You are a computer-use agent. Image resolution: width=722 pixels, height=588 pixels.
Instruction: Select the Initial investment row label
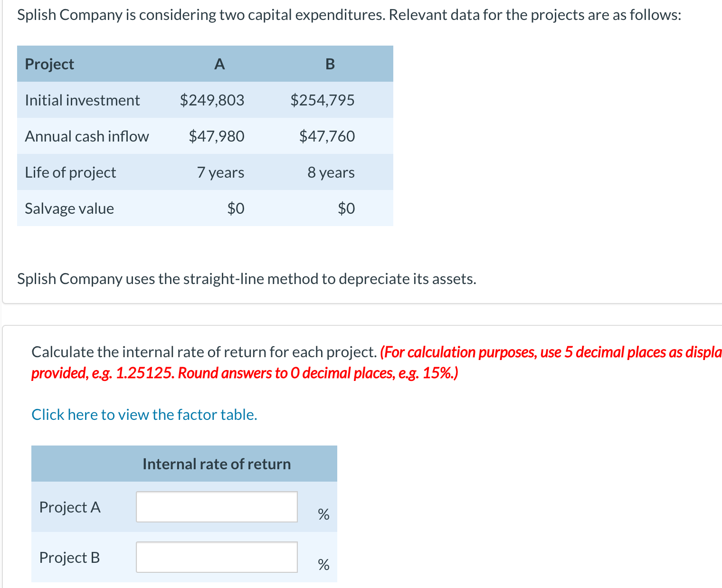(83, 100)
